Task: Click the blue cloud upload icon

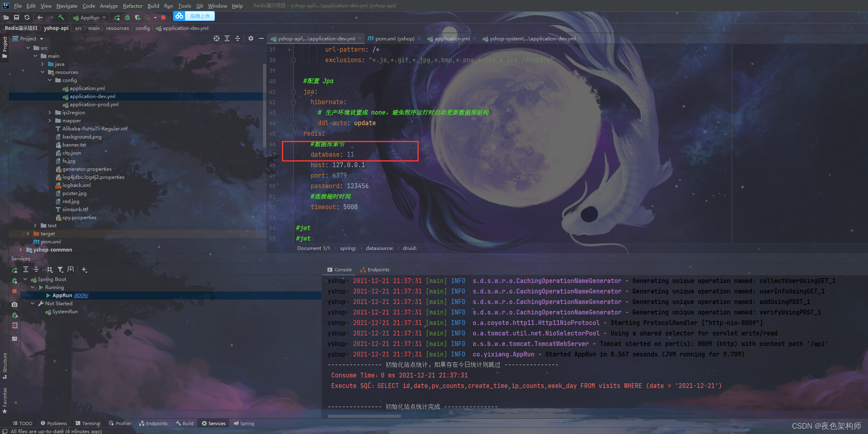Action: point(179,16)
